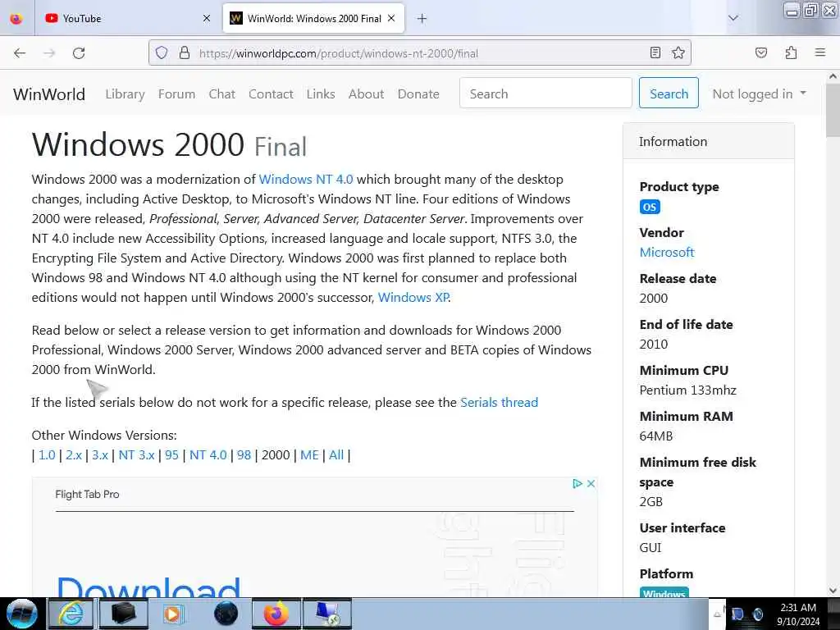Screen dimensions: 840x630
Task: Open the Firefox hamburger application menu
Action: pos(819,52)
